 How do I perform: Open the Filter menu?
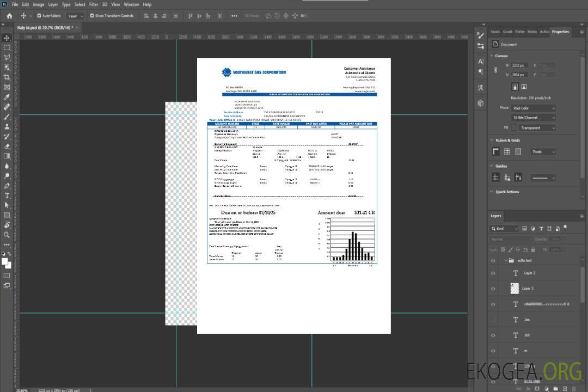point(94,4)
